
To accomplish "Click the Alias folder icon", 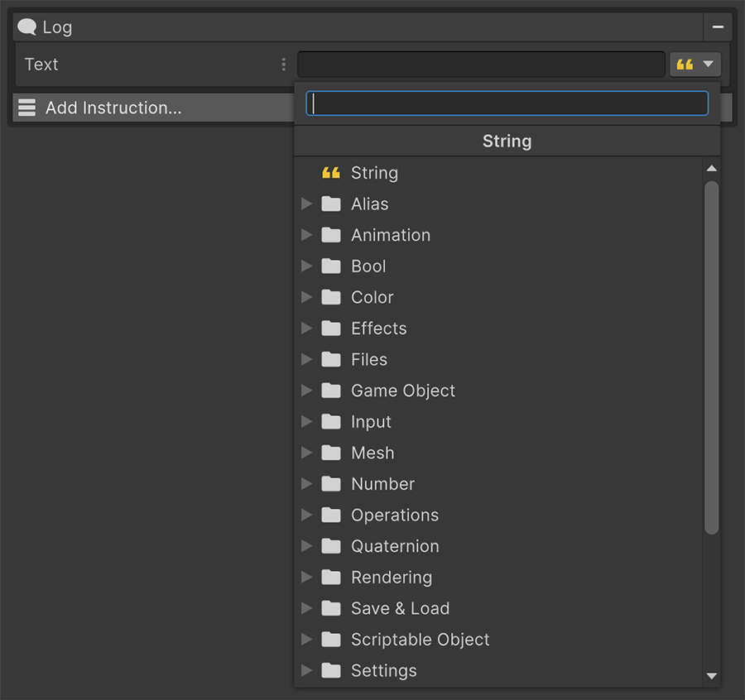I will pos(331,204).
